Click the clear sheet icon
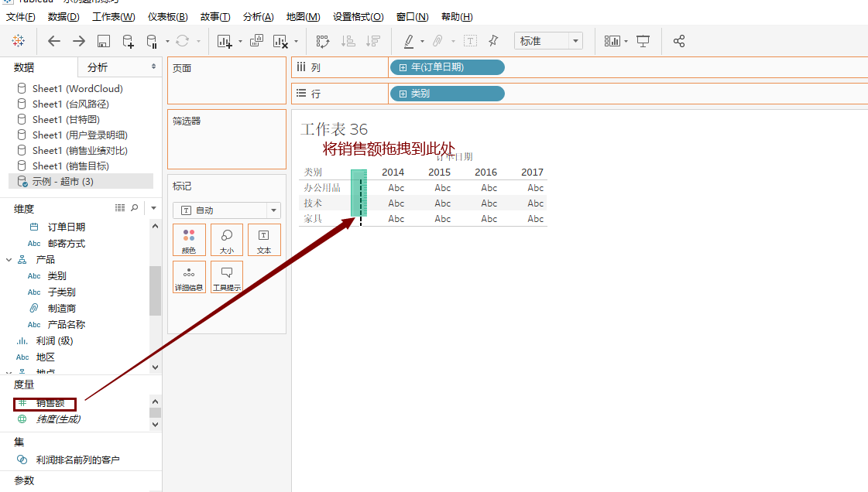Screen dimensions: 868x492 [280, 41]
